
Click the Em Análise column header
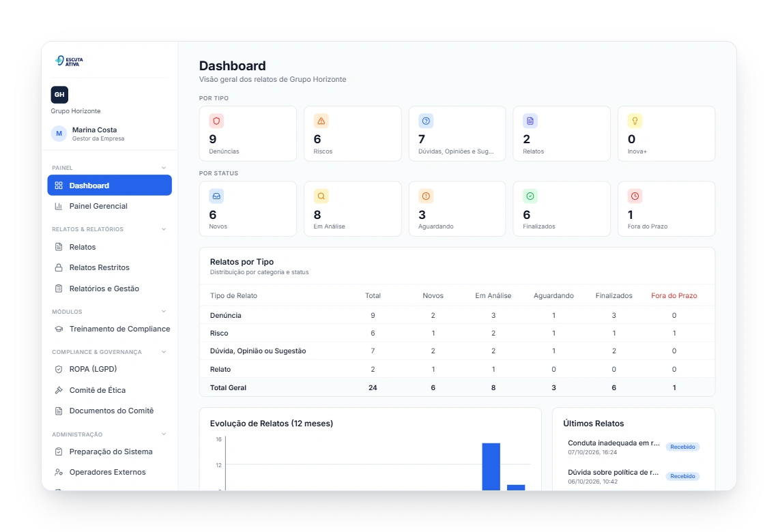coord(493,296)
